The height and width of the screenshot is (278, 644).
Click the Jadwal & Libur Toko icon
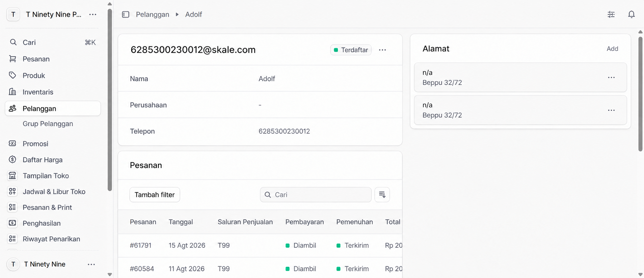(x=12, y=191)
